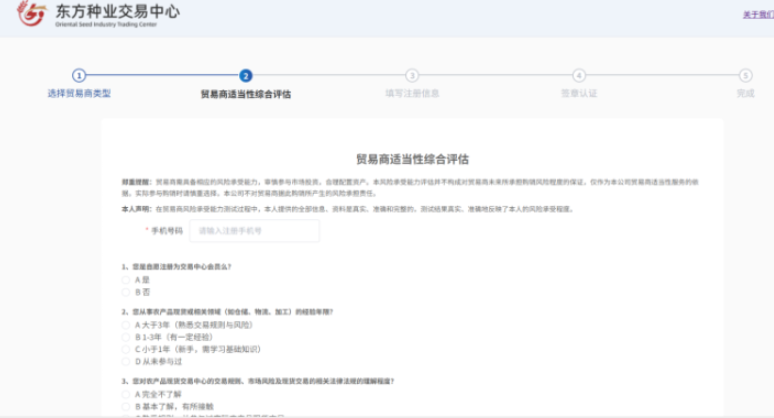774x418 pixels.
Task: Click step 3 circle for 填写注册信息
Action: pyautogui.click(x=412, y=76)
